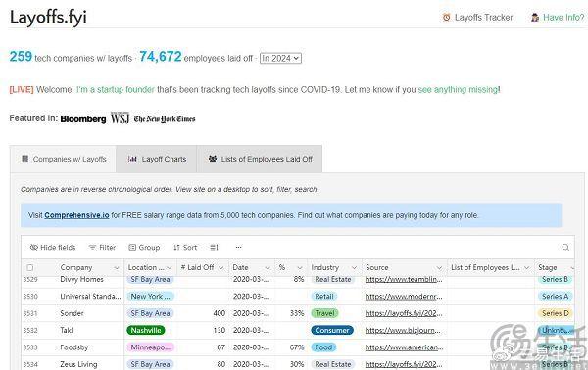Click the Consumer industry tag

pyautogui.click(x=332, y=330)
